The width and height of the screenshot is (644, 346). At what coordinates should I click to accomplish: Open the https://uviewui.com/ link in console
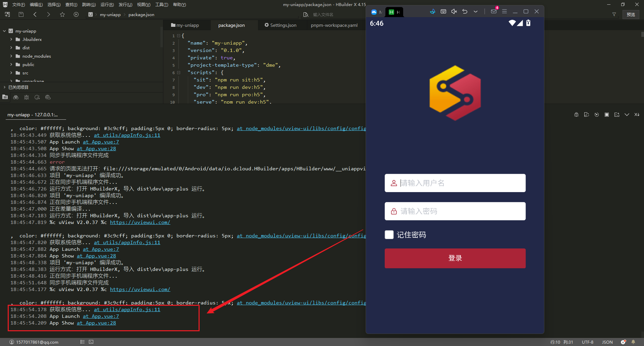pyautogui.click(x=140, y=289)
